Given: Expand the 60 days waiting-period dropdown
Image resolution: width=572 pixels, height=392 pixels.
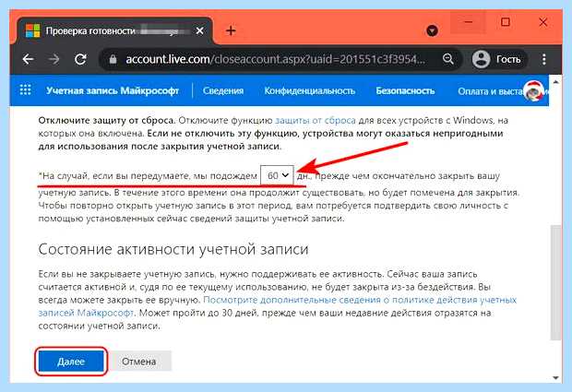Looking at the screenshot, I should coord(277,175).
